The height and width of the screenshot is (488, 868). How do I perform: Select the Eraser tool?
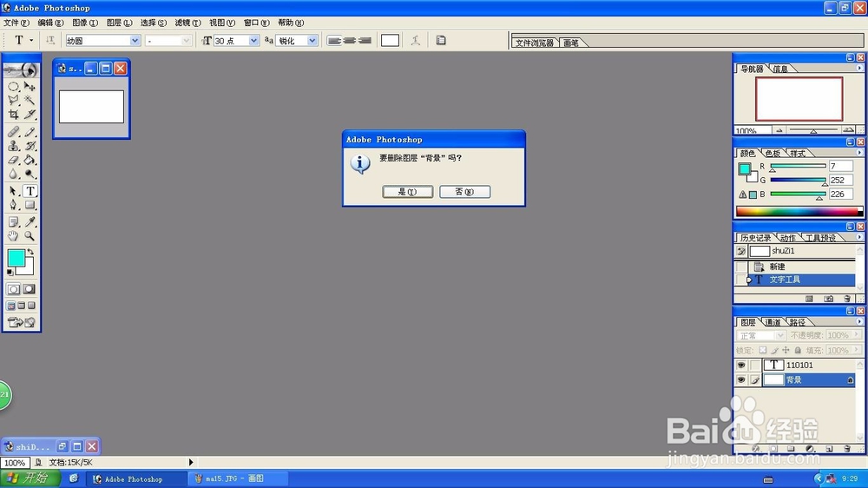[13, 160]
